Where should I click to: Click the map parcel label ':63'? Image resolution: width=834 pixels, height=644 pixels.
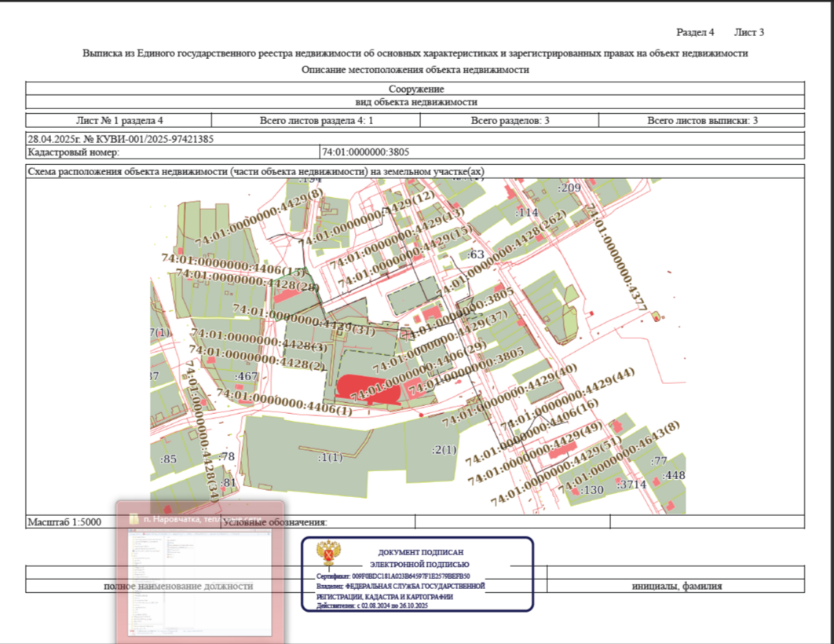pos(476,254)
